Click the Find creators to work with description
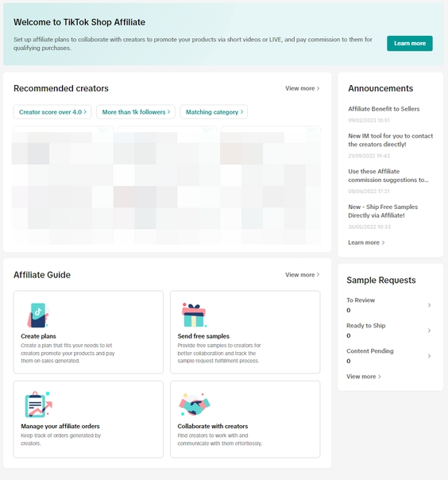Screen dimensions: 448x480 coord(220,439)
